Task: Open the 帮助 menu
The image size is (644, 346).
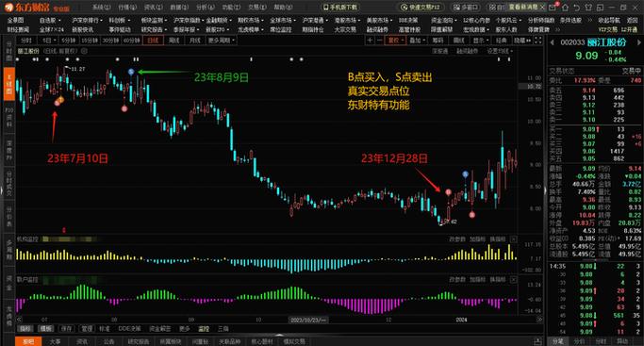Action: pos(283,7)
